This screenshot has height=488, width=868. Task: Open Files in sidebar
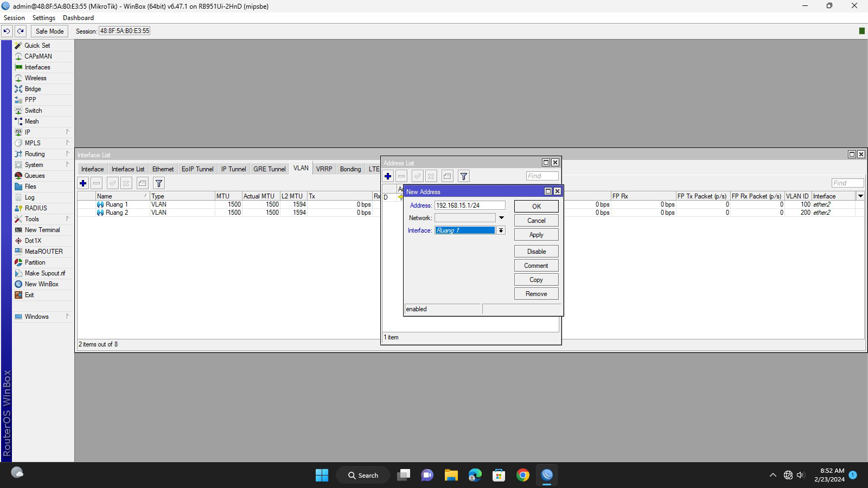pos(30,187)
